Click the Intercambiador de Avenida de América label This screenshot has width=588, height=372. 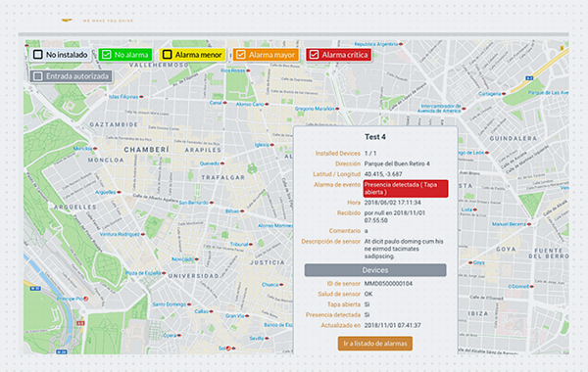click(x=439, y=109)
